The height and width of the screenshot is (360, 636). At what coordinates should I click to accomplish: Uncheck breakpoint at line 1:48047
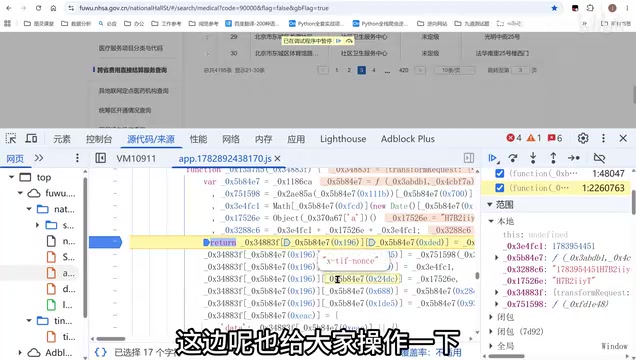pos(500,174)
